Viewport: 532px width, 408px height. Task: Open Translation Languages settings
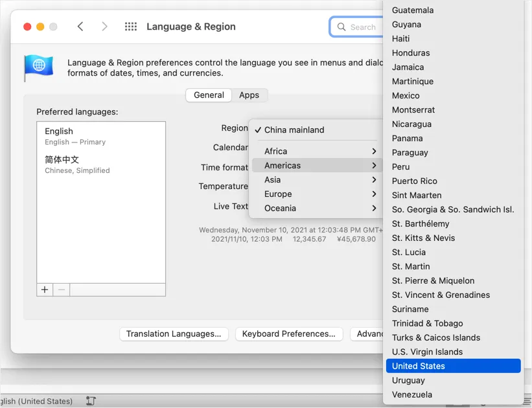pos(174,334)
